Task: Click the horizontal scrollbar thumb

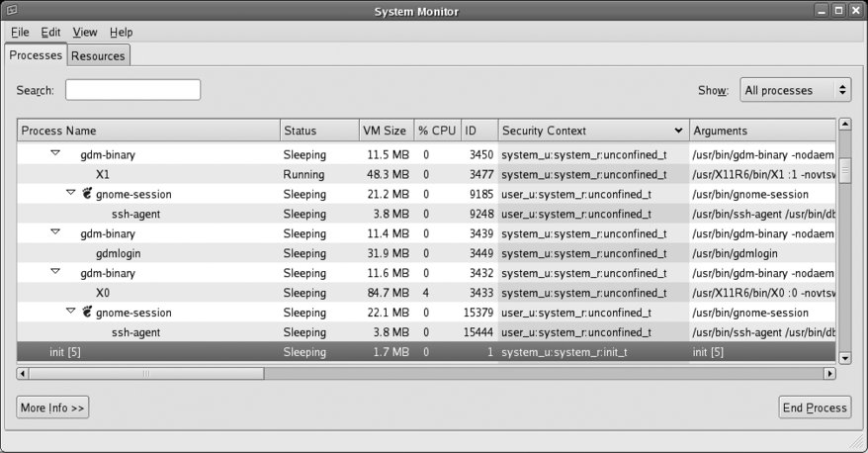Action: point(146,374)
